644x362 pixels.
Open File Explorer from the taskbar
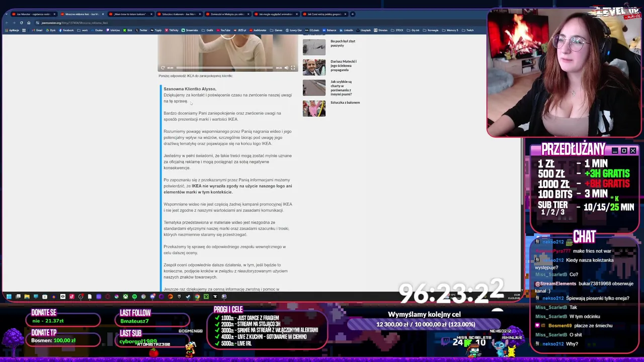[27, 297]
